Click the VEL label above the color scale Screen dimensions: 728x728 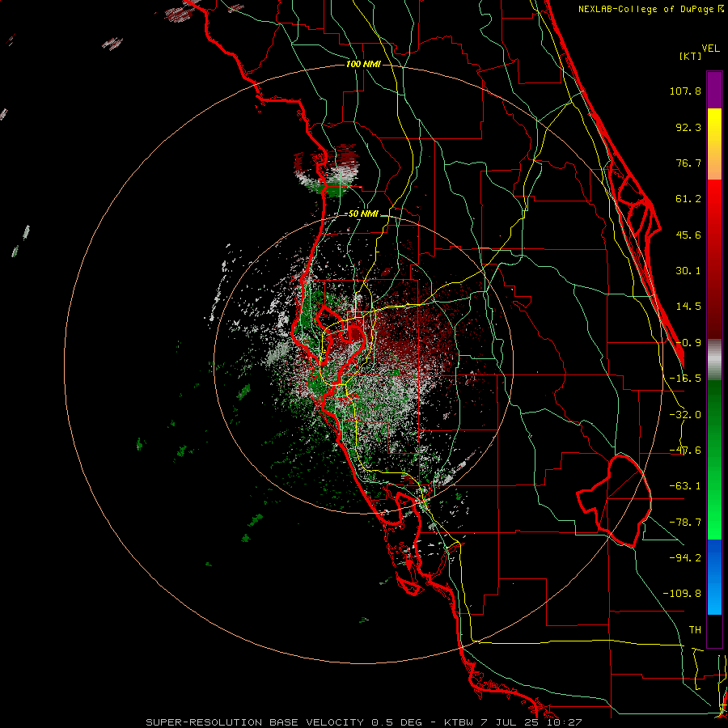point(710,49)
